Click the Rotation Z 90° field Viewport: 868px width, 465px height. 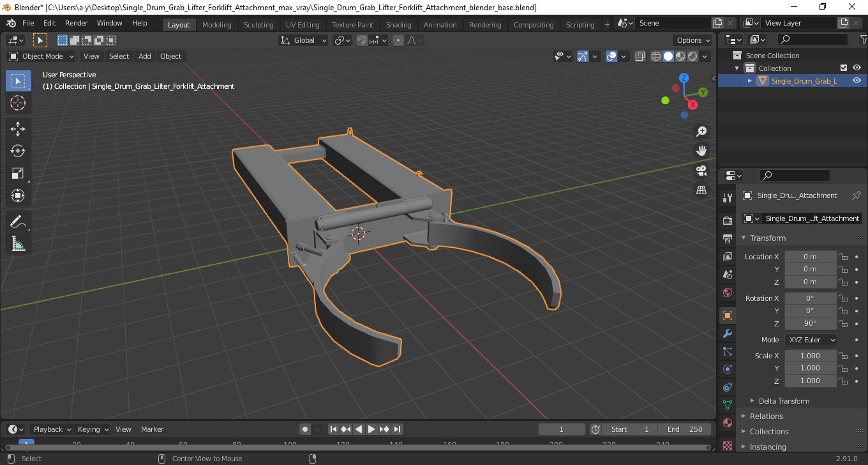pyautogui.click(x=810, y=323)
